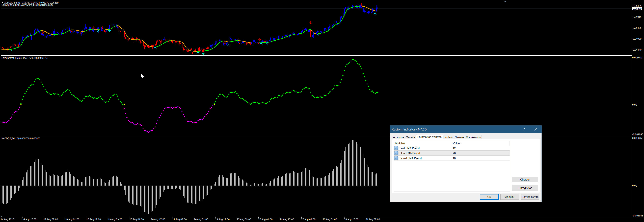Select the Slow EMA Period value 26
Image resolution: width=644 pixels, height=222 pixels.
(454, 153)
